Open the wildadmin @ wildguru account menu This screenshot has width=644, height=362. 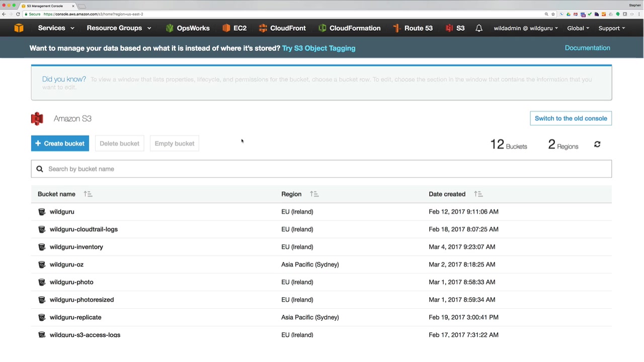click(x=526, y=28)
